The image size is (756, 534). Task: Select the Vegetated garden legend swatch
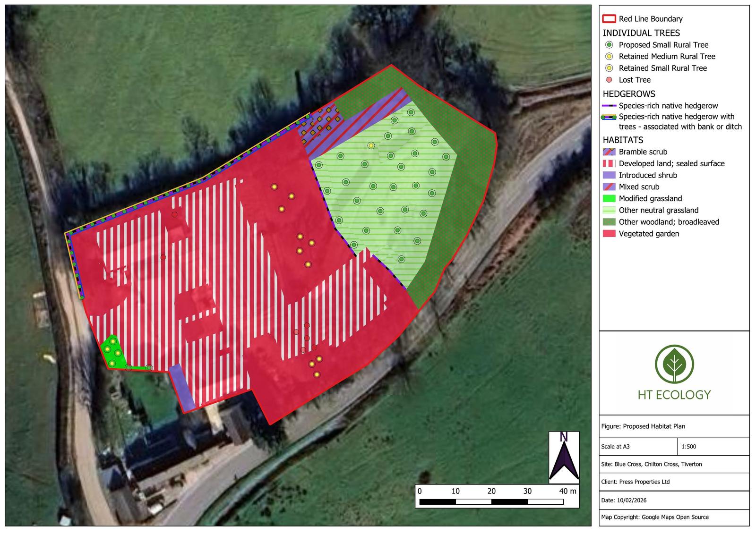(x=609, y=234)
